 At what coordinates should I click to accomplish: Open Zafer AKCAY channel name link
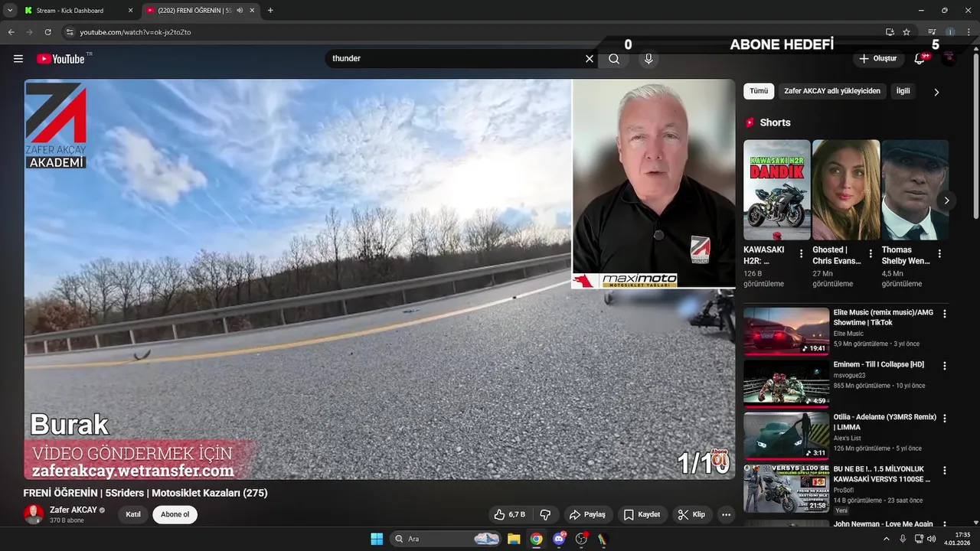pyautogui.click(x=73, y=510)
